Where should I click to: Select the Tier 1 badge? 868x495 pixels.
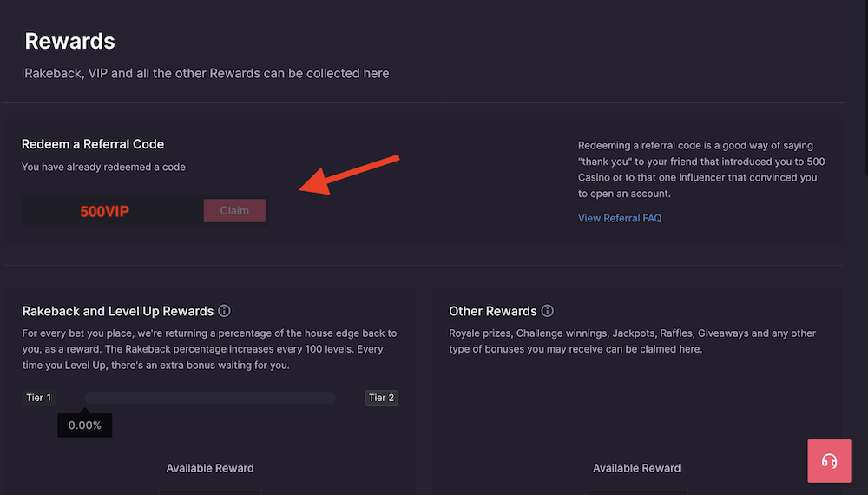39,398
